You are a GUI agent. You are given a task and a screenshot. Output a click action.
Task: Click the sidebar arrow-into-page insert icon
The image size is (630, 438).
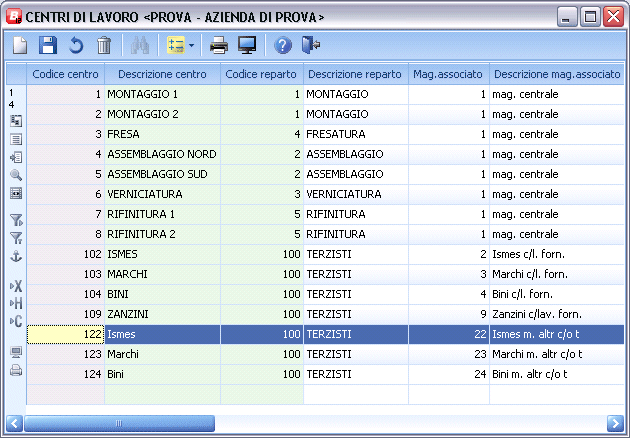(x=16, y=157)
